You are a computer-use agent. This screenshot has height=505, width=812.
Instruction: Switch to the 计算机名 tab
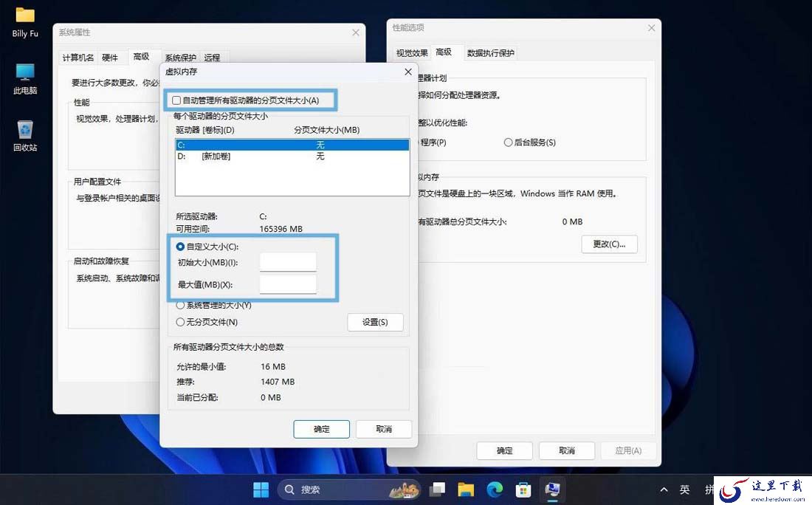point(78,58)
